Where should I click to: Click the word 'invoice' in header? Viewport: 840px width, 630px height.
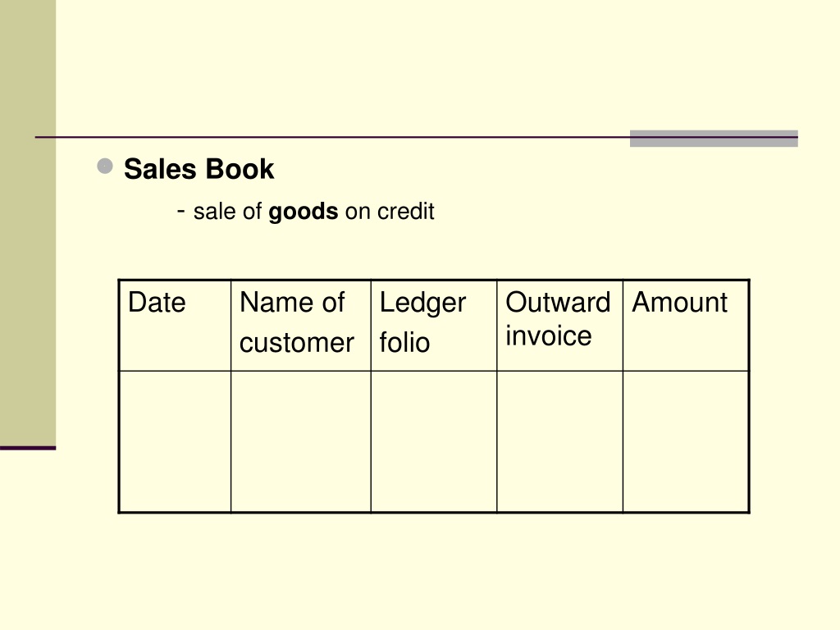[549, 336]
